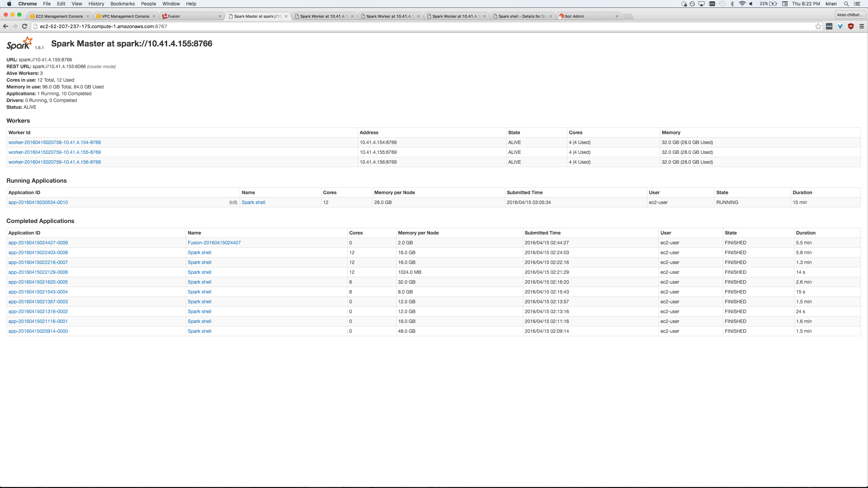Open completed app-20160415022216-0007
The image size is (868, 488).
click(x=38, y=262)
